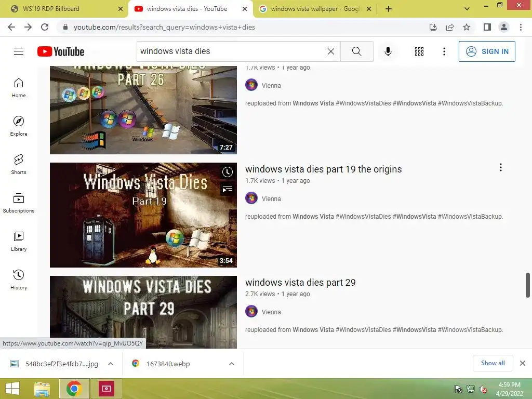Play windows vista dies Part 29 thumbnail
Image resolution: width=532 pixels, height=399 pixels.
tap(143, 312)
